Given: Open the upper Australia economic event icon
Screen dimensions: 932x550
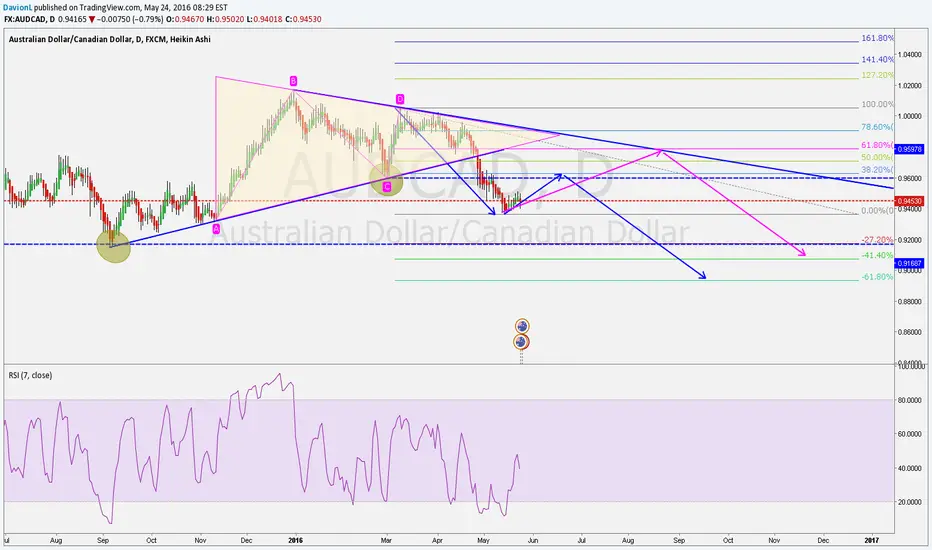Looking at the screenshot, I should click(x=522, y=326).
